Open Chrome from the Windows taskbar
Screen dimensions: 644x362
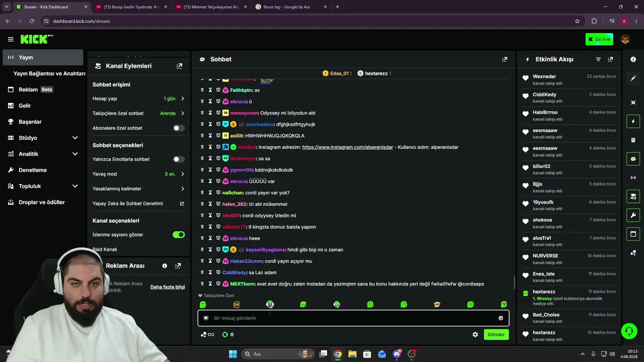pyautogui.click(x=338, y=354)
